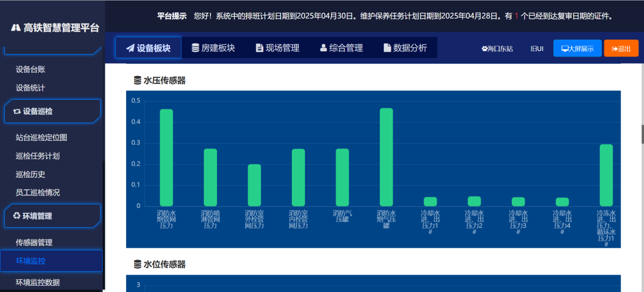Open 设备统计 in sidebar

click(30, 87)
